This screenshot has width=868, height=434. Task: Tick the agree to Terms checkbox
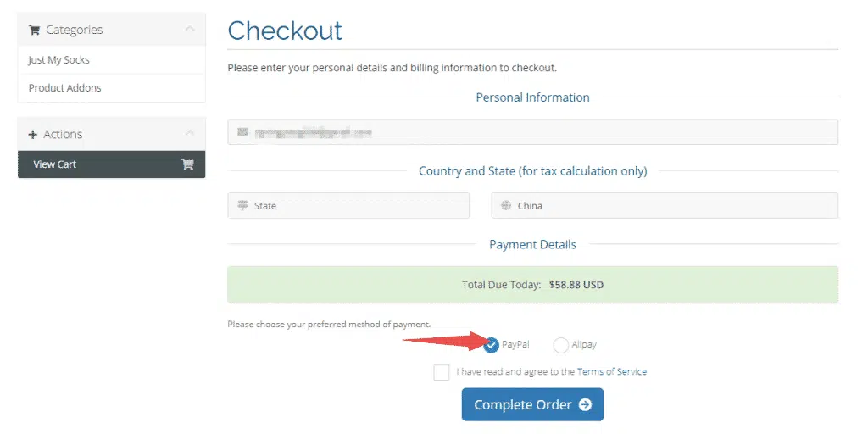coord(441,372)
